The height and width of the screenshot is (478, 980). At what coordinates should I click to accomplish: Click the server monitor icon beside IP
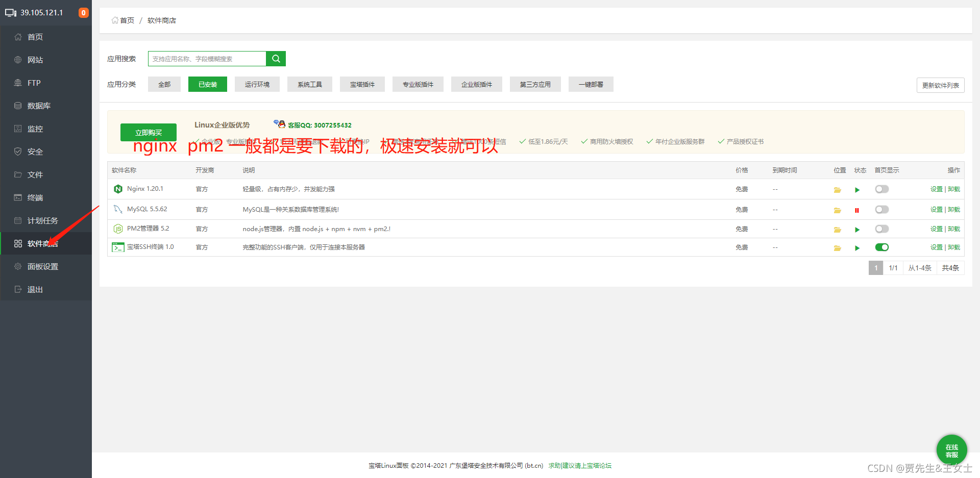11,13
